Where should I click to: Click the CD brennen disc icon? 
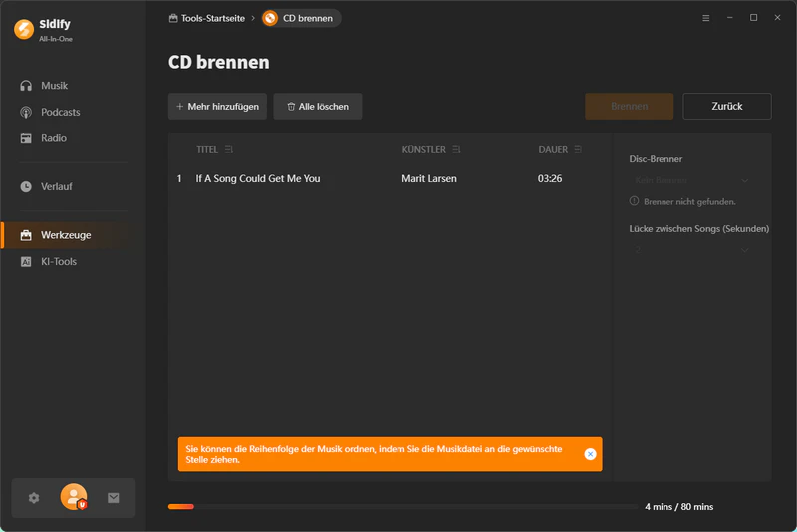(270, 18)
